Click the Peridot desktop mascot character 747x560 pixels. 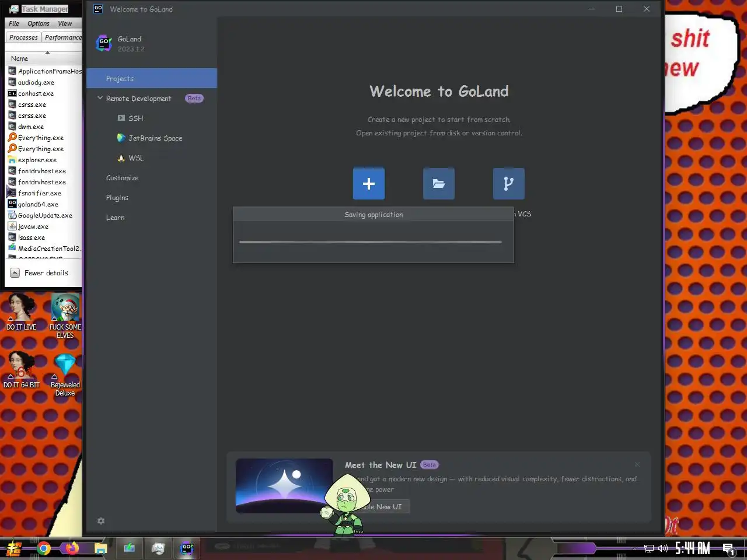point(344,505)
